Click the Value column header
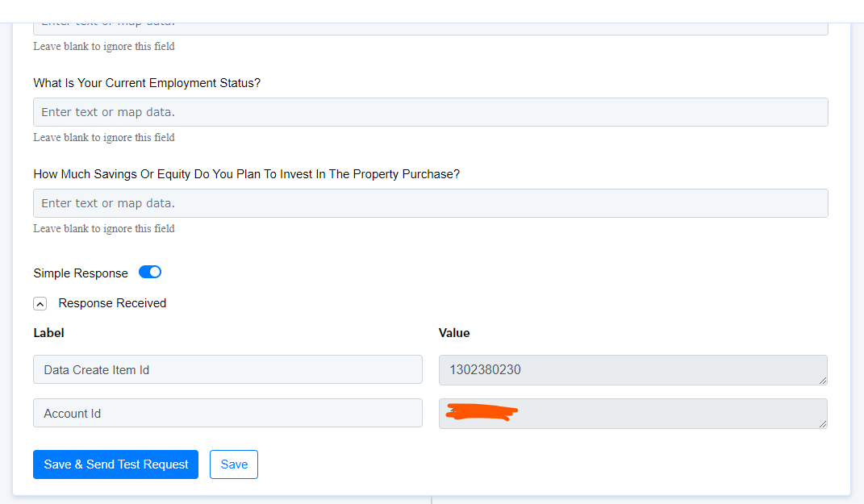 point(454,333)
